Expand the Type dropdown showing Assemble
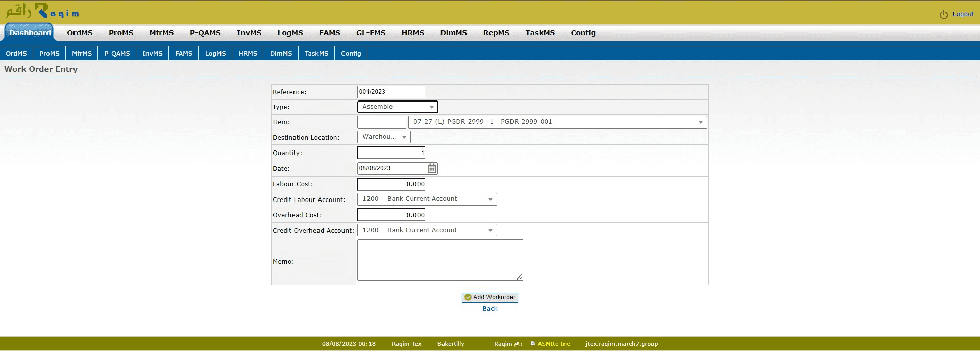Image resolution: width=980 pixels, height=352 pixels. [397, 107]
